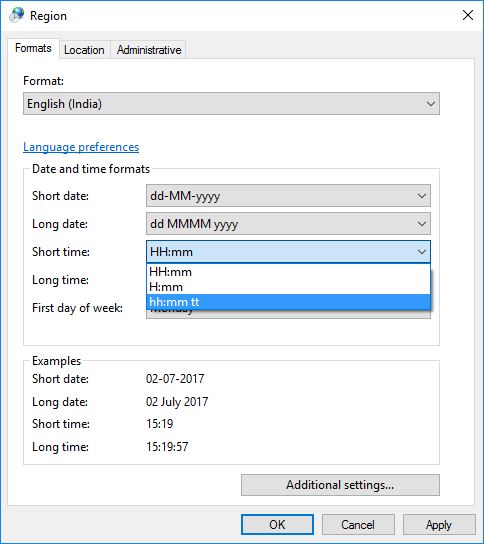This screenshot has width=484, height=544.
Task: Click the Long time example value 15:19:57
Action: 167,447
